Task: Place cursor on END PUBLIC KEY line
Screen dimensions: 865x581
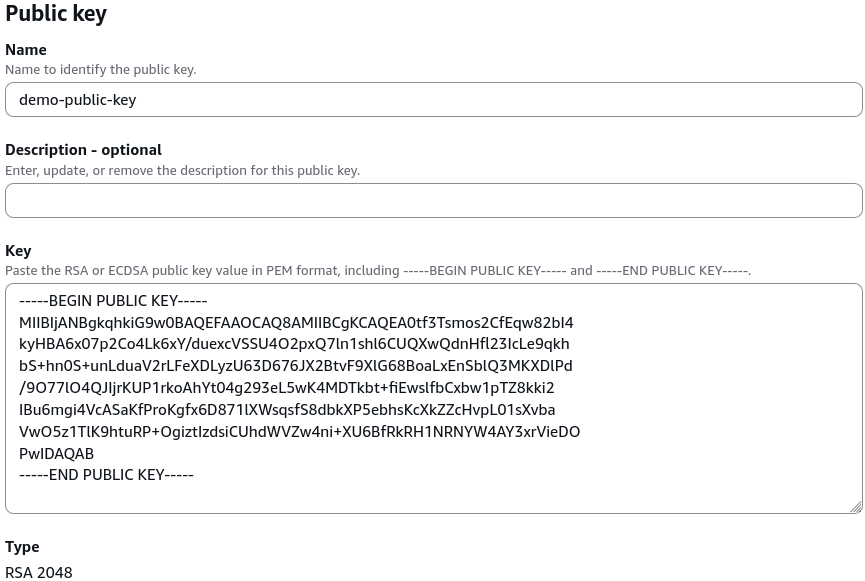Action: pos(106,475)
